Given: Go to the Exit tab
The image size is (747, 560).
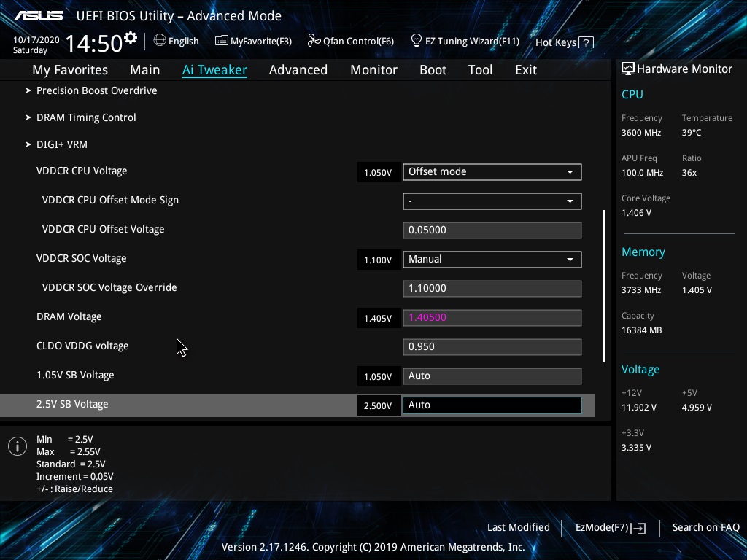Looking at the screenshot, I should pyautogui.click(x=526, y=70).
